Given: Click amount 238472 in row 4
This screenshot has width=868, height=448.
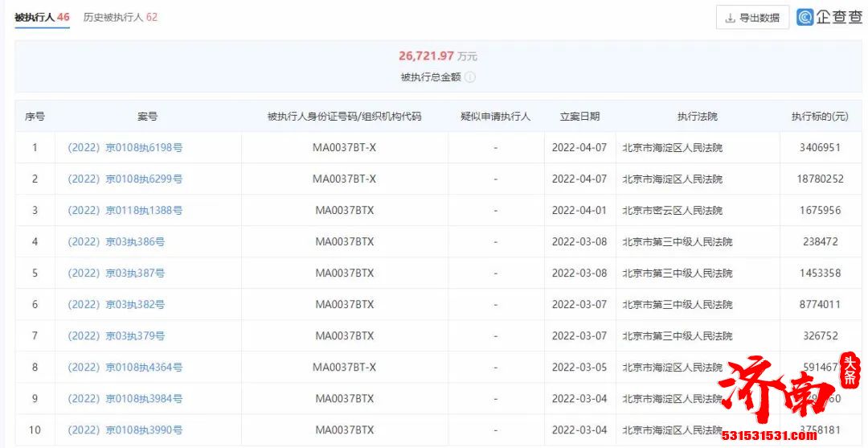Looking at the screenshot, I should tap(820, 242).
